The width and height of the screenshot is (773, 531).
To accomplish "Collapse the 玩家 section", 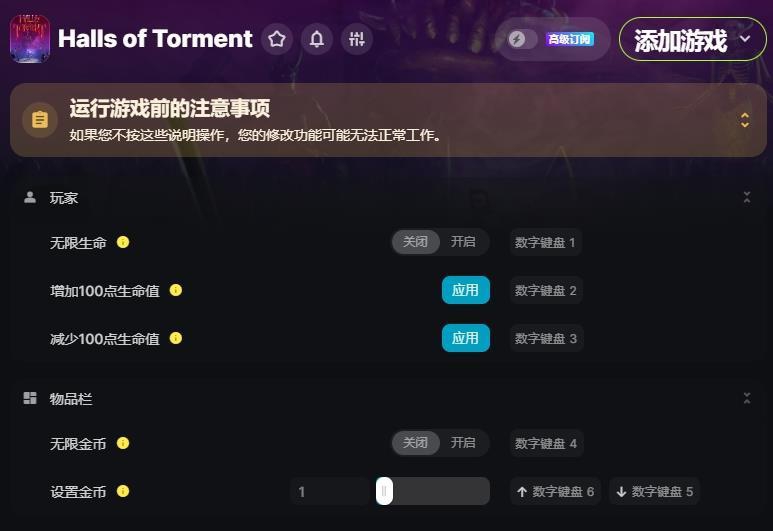I will coord(747,197).
